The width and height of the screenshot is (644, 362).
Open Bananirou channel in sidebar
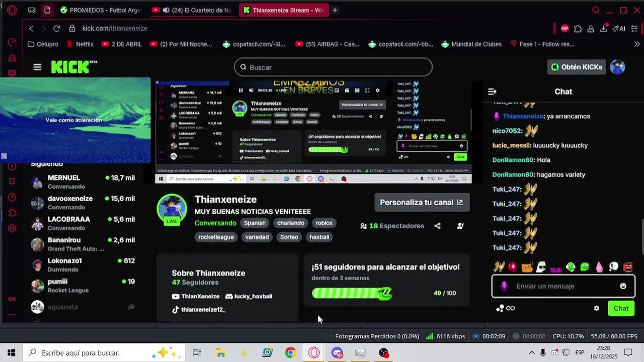[x=84, y=244]
